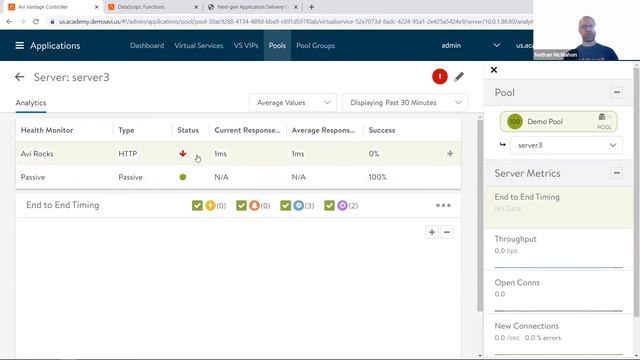Open a new browser tab
This screenshot has height=360, width=640.
311,7
